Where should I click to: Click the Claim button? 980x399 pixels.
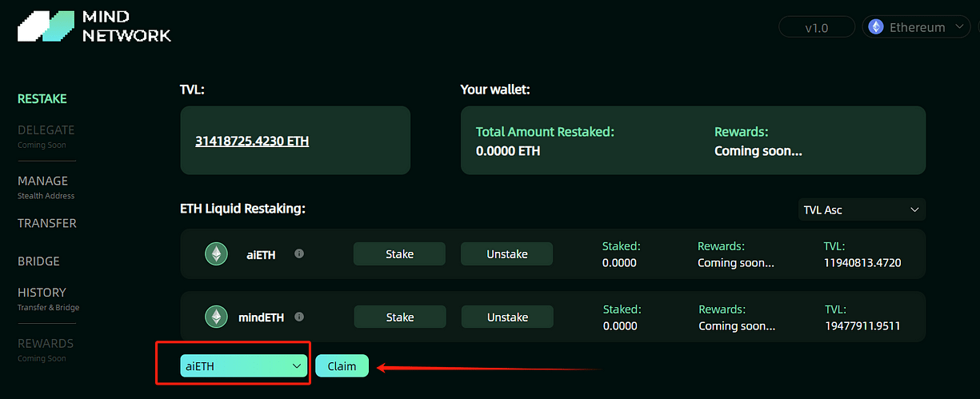click(x=342, y=365)
